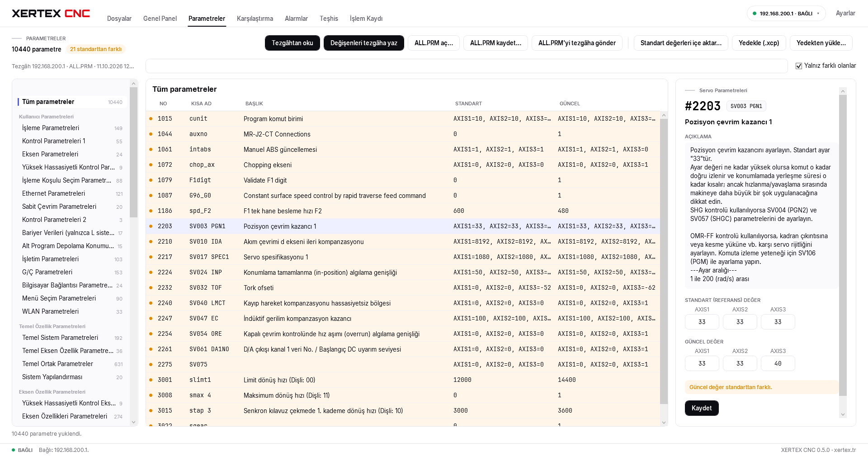Open the xertex.tr link in footer
Image resolution: width=868 pixels, height=456 pixels.
tap(845, 450)
